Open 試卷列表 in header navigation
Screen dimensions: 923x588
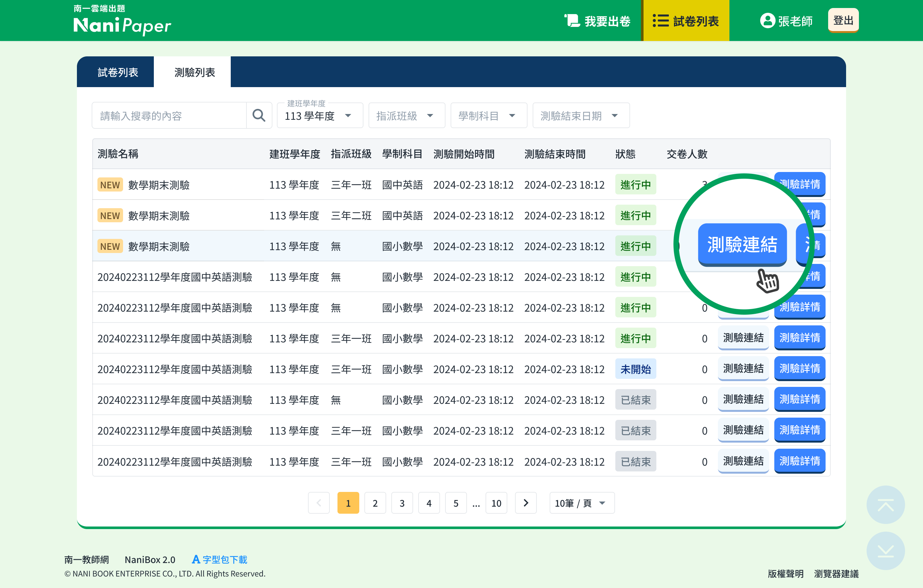click(686, 21)
